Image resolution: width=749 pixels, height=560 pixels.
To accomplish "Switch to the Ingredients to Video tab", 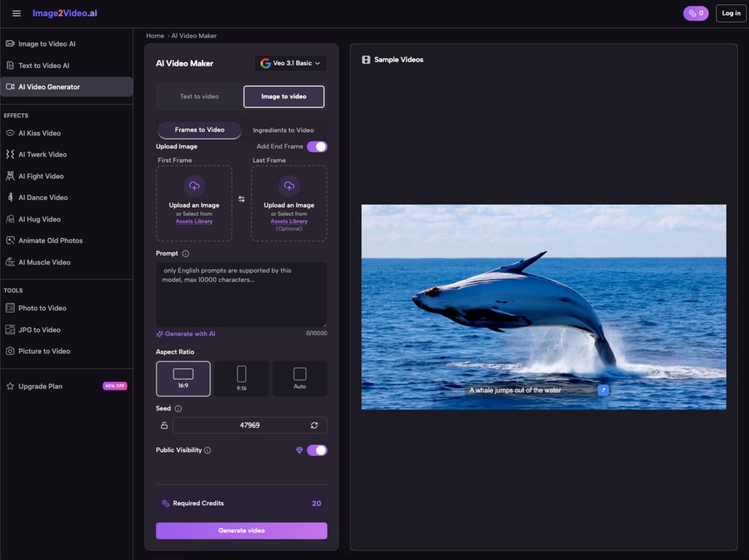I will (x=285, y=130).
